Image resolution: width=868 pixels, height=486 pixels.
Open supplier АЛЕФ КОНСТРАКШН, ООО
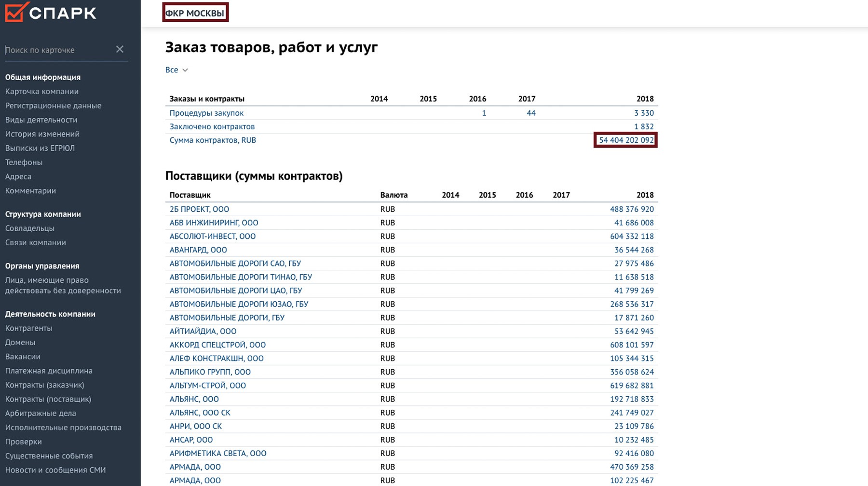217,358
